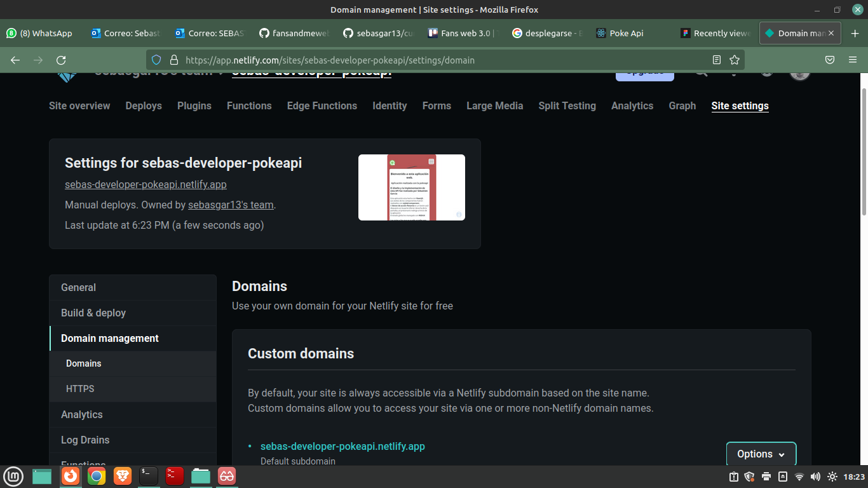Open the Forms nav item

(437, 105)
